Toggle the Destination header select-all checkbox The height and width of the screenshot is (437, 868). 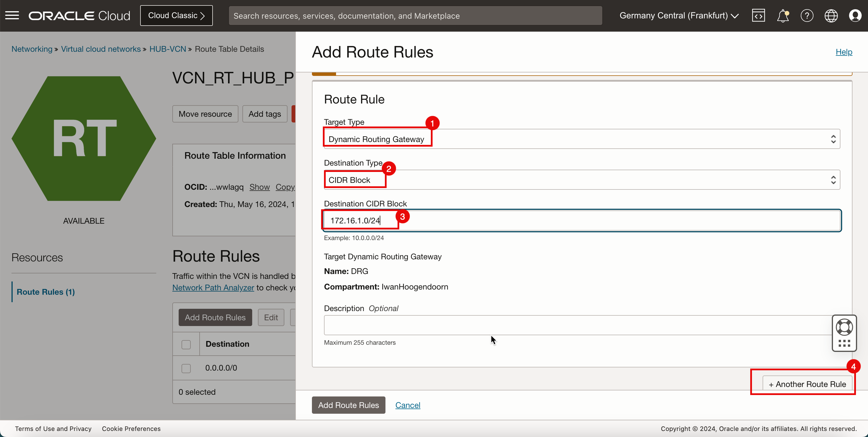coord(186,344)
